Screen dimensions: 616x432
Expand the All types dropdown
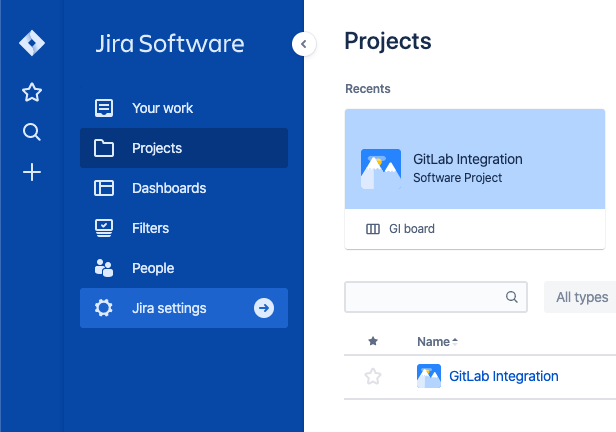pos(582,297)
